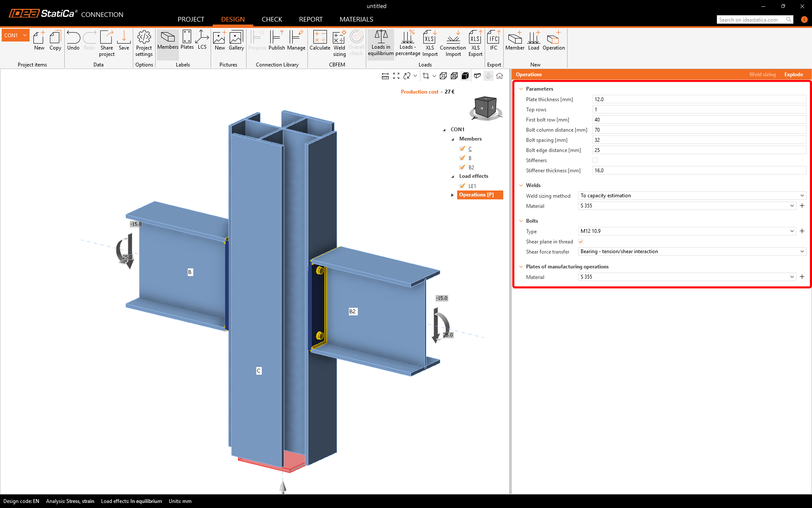Toggle Shear plane in thread checkbox
Image resolution: width=812 pixels, height=508 pixels.
[581, 241]
